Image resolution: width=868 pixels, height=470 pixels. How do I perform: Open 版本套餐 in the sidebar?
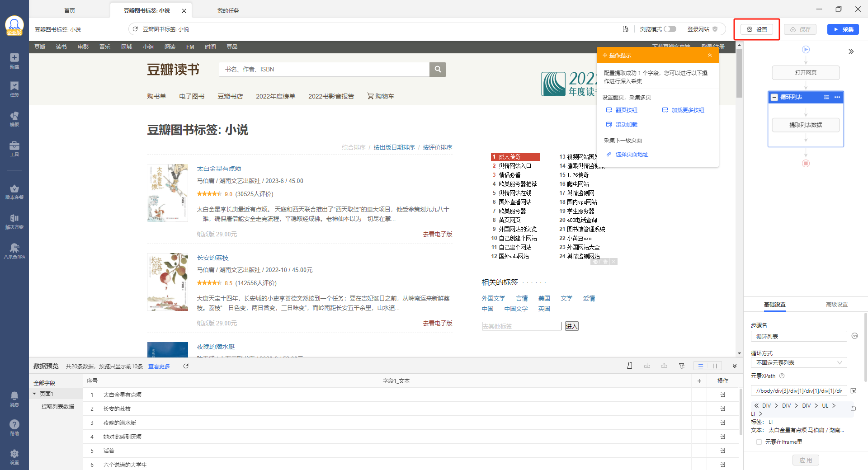point(14,192)
